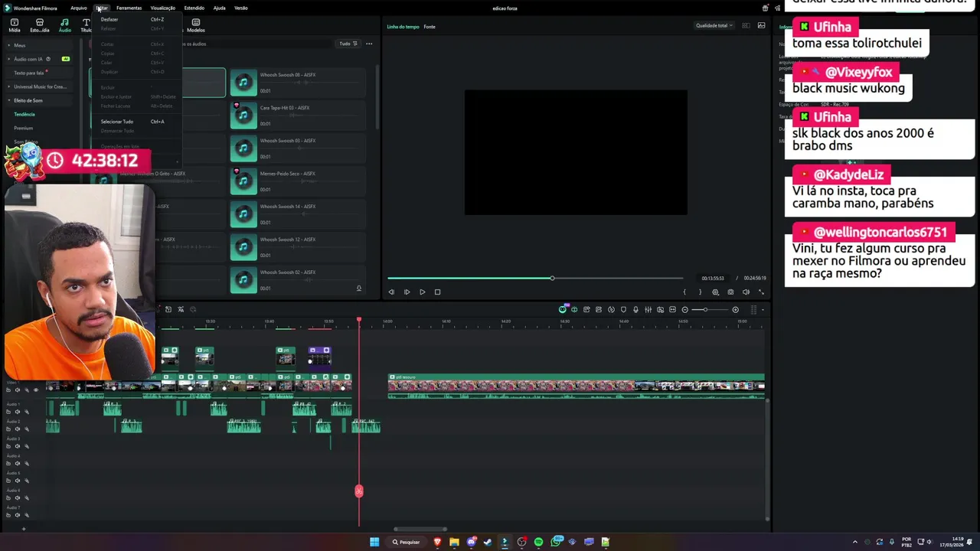Add a new track with plus icon
Image resolution: width=980 pixels, height=551 pixels.
point(23,529)
